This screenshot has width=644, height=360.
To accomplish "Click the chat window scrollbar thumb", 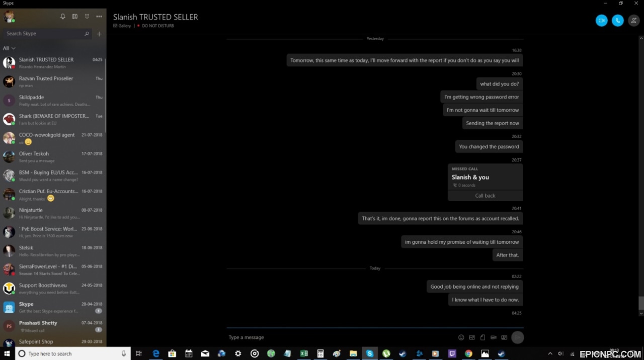I will [641, 303].
